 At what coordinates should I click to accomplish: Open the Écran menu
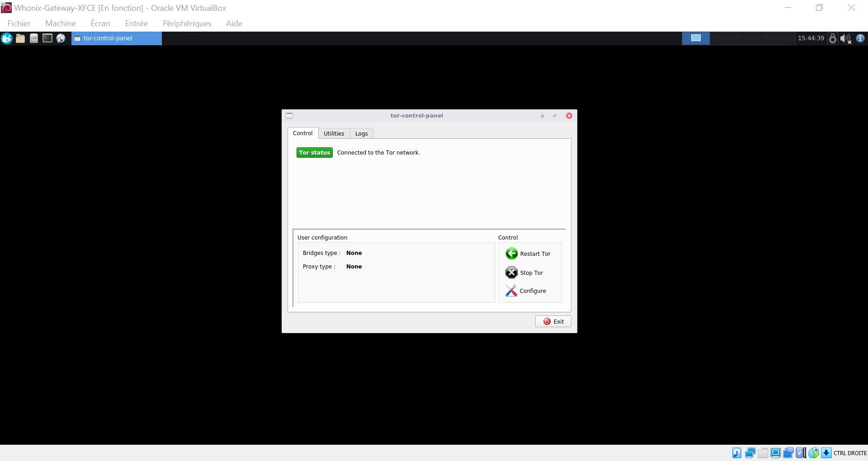(x=100, y=24)
